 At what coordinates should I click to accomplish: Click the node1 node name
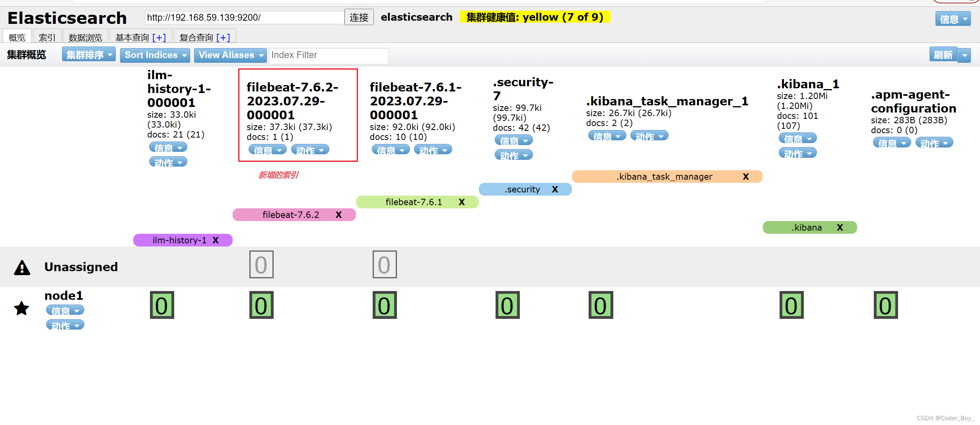(64, 295)
